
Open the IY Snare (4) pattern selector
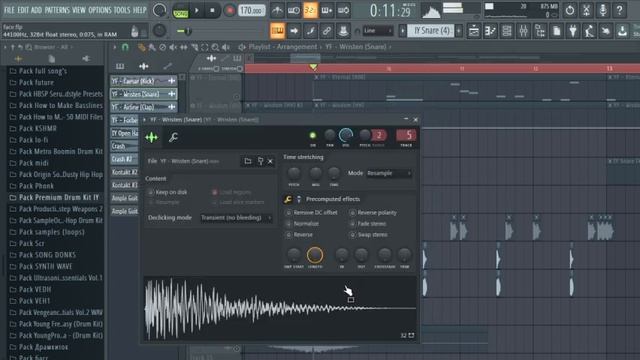(x=431, y=31)
